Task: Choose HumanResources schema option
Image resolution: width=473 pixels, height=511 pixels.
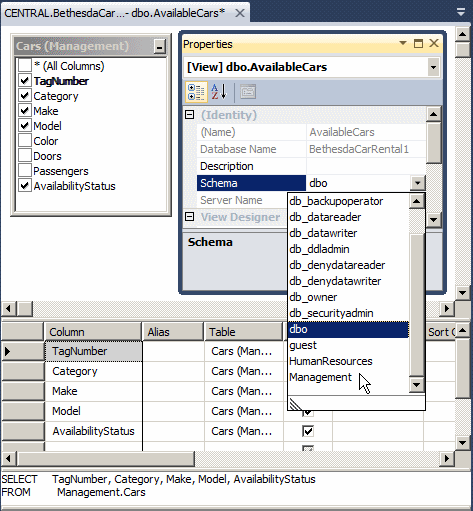Action: click(x=348, y=361)
